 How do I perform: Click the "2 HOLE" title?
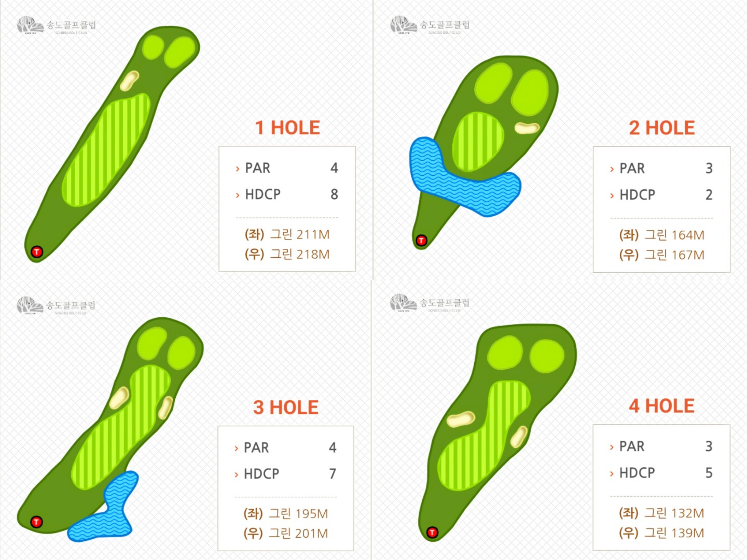pos(661,128)
